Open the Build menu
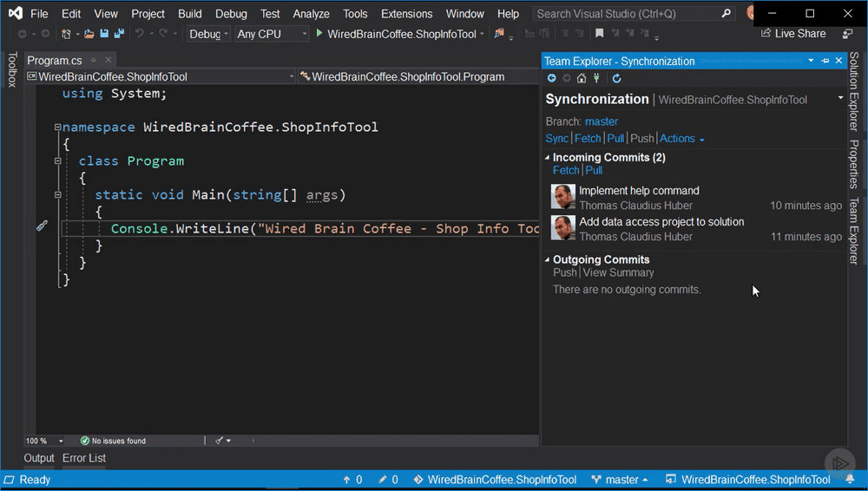Image resolution: width=868 pixels, height=491 pixels. (x=190, y=13)
